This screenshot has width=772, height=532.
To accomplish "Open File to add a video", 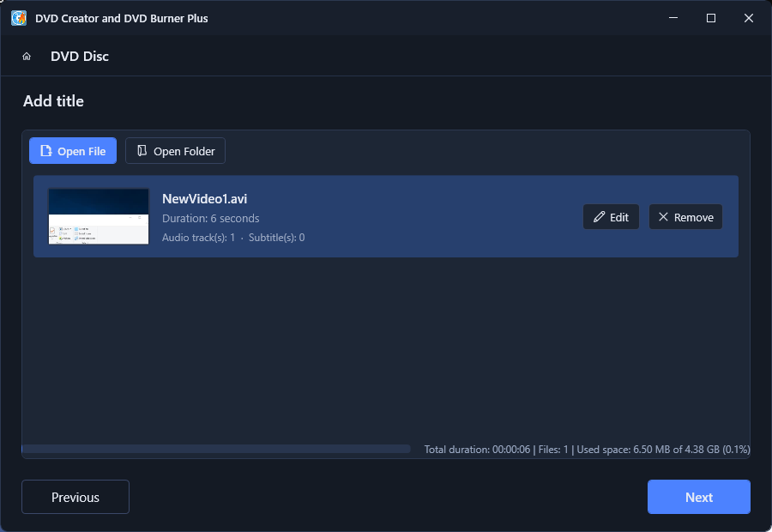I will click(x=73, y=151).
